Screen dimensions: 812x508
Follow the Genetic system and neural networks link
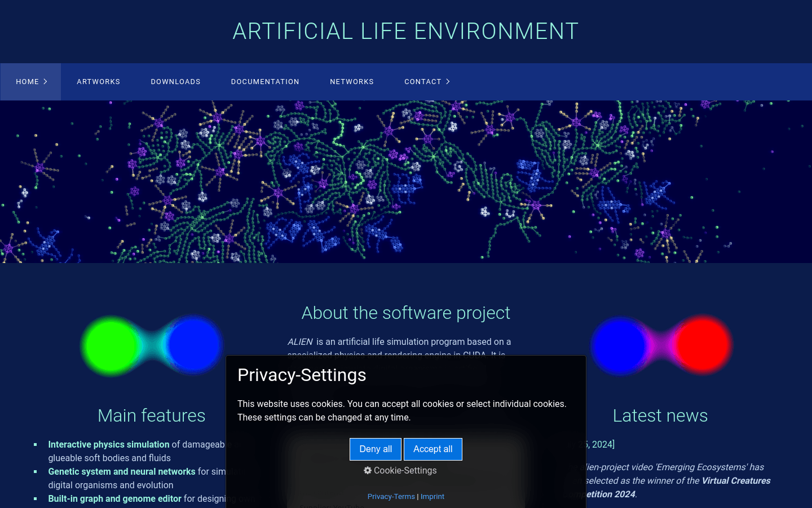point(121,472)
